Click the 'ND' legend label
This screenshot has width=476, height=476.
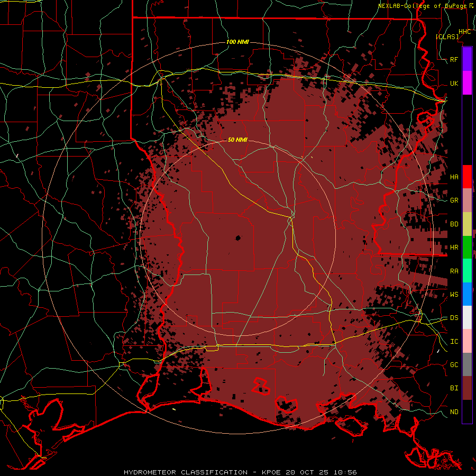point(454,412)
